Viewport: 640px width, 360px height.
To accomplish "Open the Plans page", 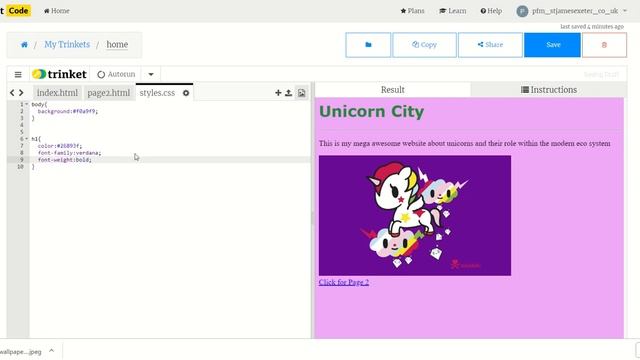I will 412,11.
